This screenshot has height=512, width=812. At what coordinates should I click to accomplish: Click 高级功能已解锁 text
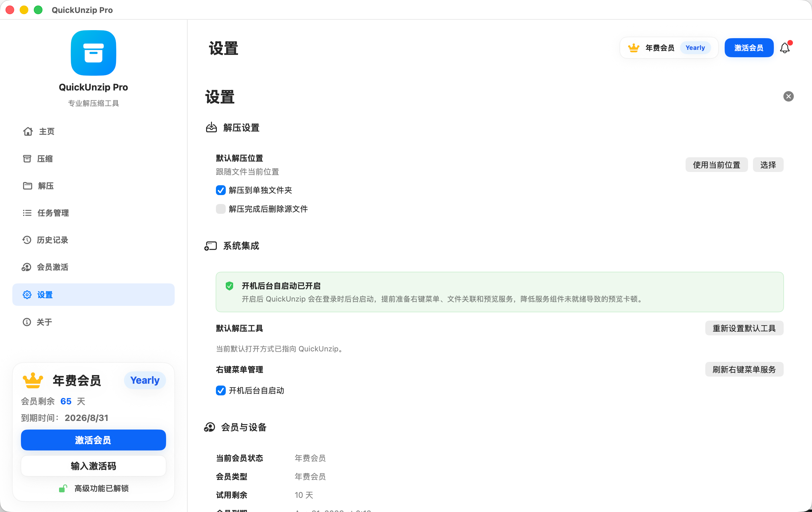click(101, 488)
